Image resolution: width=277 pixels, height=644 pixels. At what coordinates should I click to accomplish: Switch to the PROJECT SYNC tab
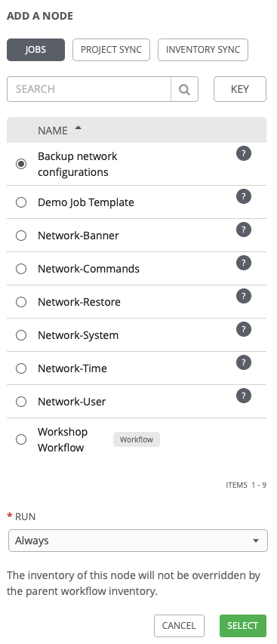click(x=111, y=50)
